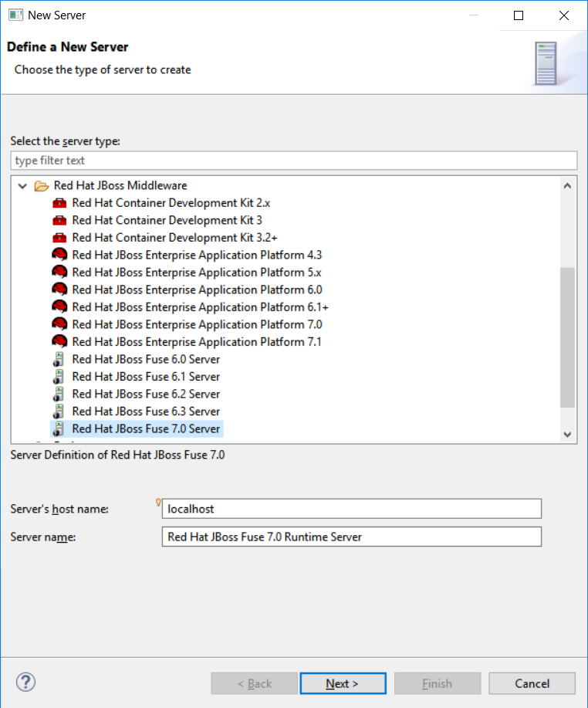Click the server list scroll down arrow
This screenshot has width=588, height=708.
[567, 435]
